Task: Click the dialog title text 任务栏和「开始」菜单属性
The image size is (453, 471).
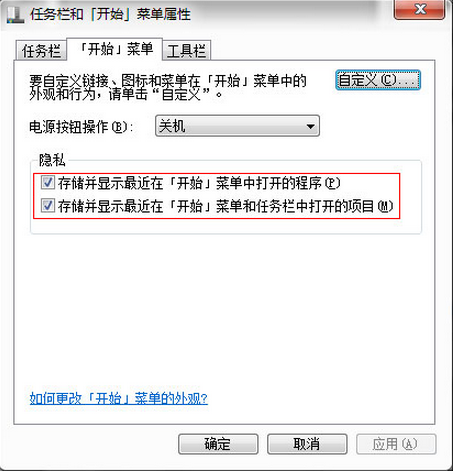Action: tap(110, 15)
